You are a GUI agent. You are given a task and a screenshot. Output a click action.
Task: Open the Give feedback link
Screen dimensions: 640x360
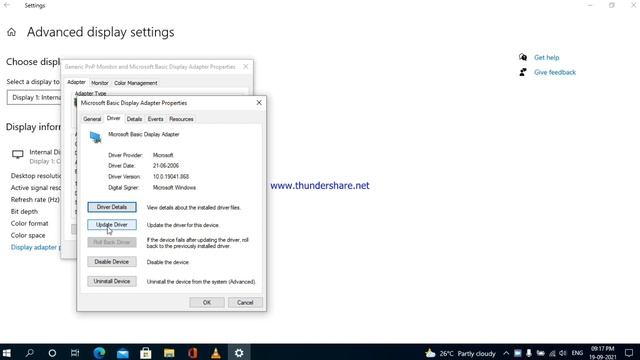coord(555,72)
